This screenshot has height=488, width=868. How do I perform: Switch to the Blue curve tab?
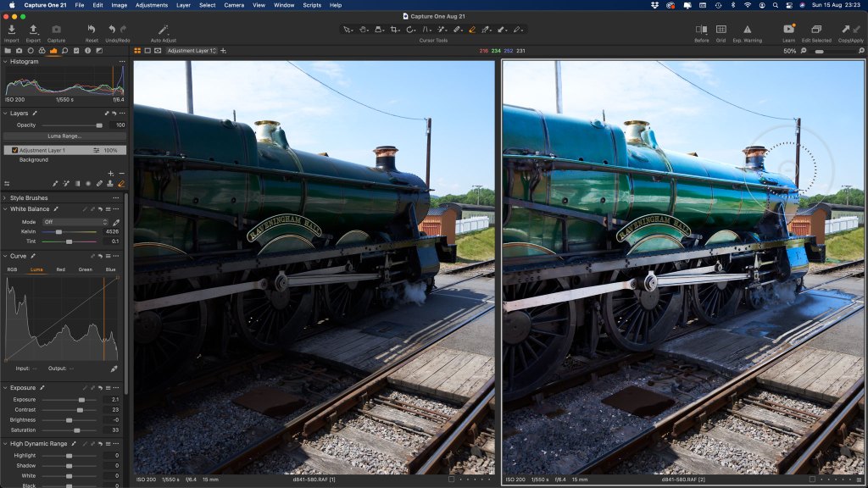(x=111, y=269)
